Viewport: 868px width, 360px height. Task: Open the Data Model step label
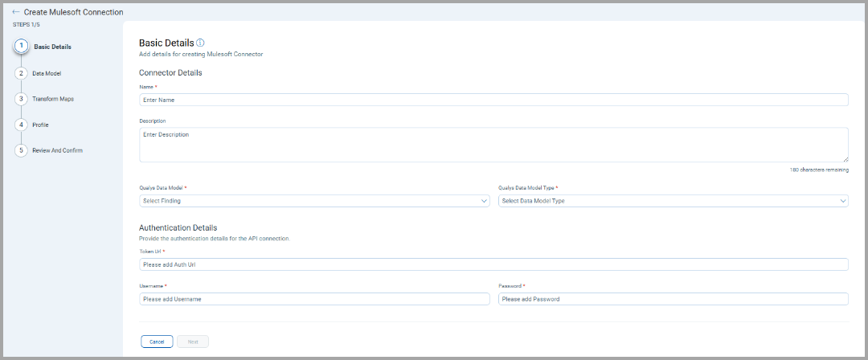[47, 73]
